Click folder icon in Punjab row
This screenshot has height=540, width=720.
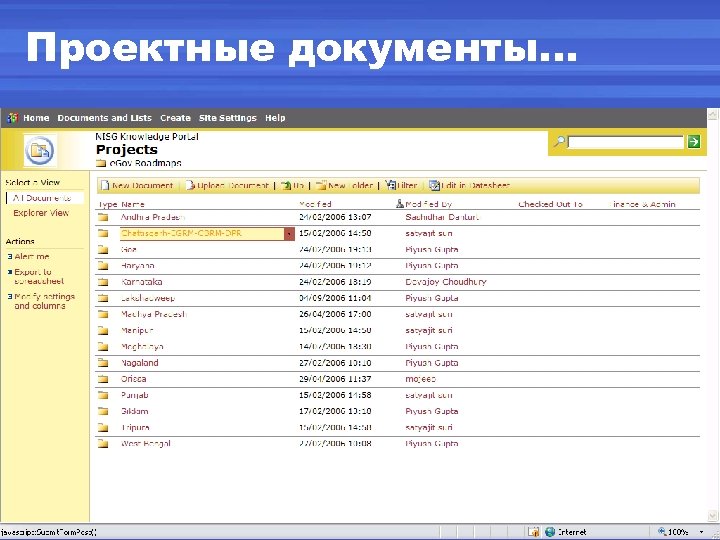103,395
